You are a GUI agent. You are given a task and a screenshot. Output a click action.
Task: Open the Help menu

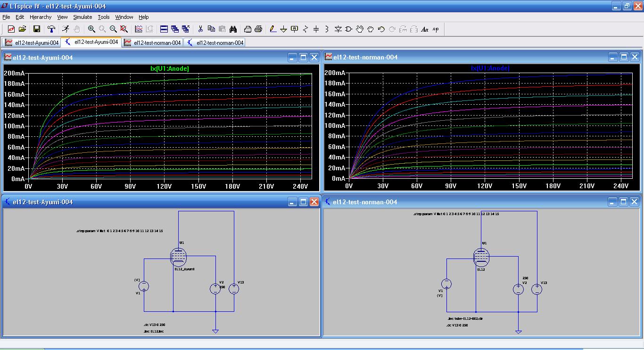click(144, 17)
